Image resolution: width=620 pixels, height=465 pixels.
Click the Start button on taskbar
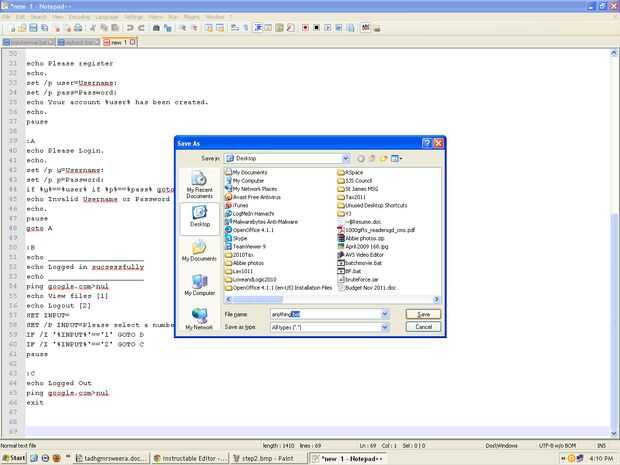tap(14, 458)
